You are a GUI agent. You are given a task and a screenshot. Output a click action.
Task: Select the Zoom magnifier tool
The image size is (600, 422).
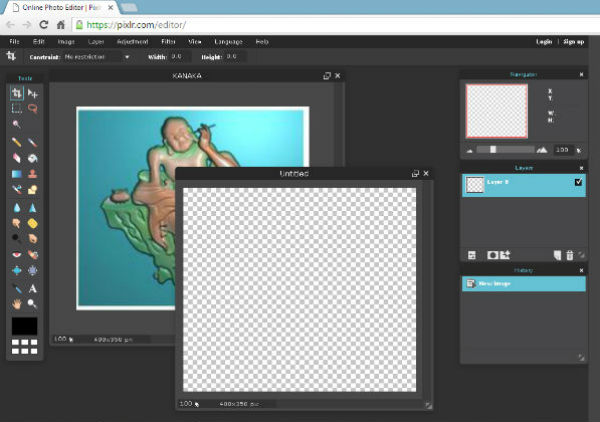pyautogui.click(x=33, y=304)
